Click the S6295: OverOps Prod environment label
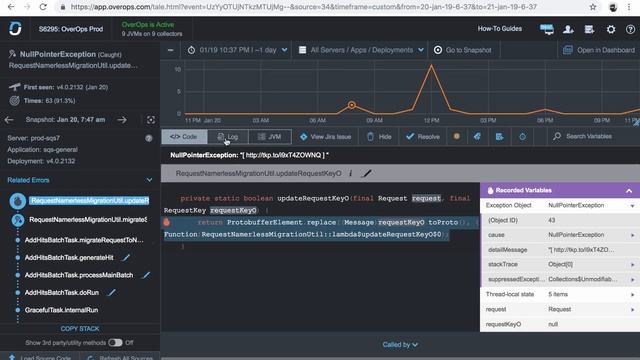The image size is (640, 360). click(71, 29)
